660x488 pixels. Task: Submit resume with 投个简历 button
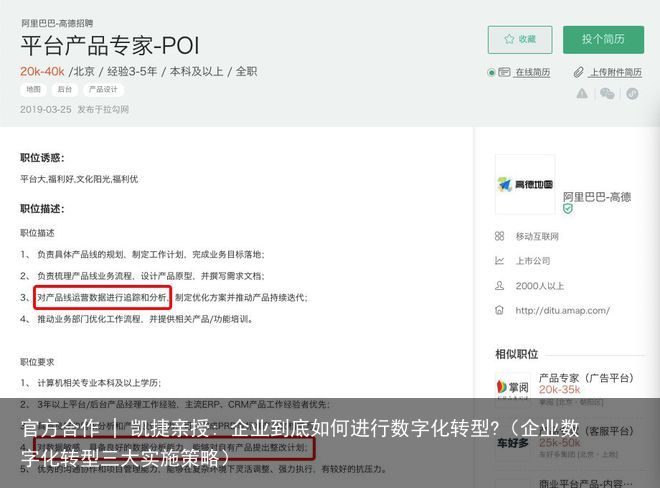tap(603, 40)
